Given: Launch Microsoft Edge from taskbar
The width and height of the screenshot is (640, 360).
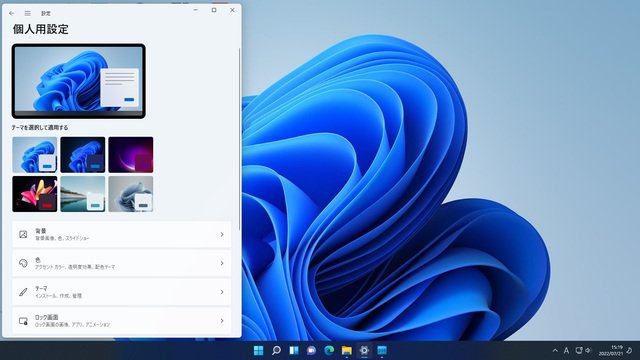Looking at the screenshot, I should click(x=329, y=350).
